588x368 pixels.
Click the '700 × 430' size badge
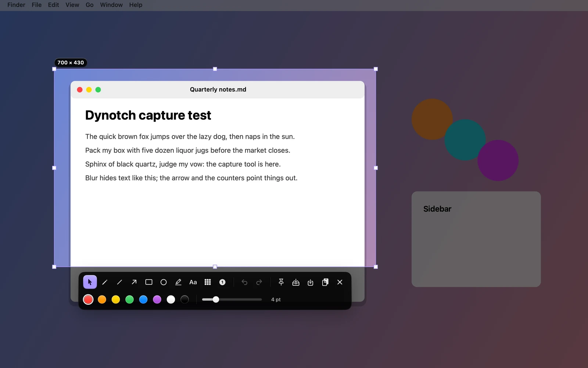click(x=71, y=63)
